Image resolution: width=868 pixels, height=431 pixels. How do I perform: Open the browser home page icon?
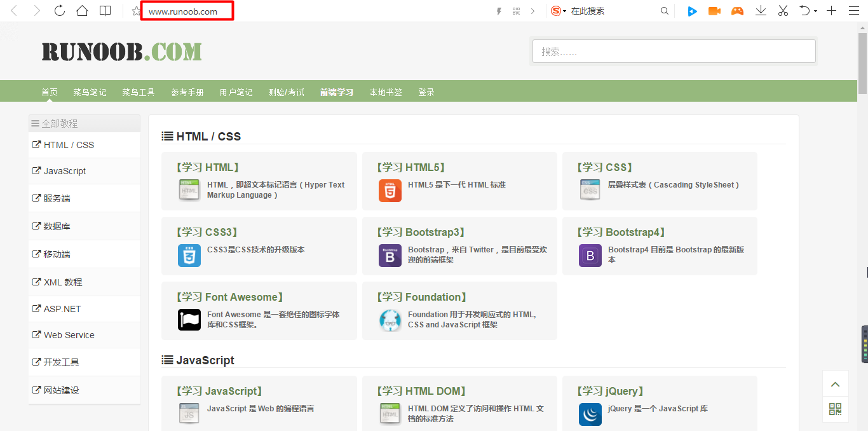(82, 11)
